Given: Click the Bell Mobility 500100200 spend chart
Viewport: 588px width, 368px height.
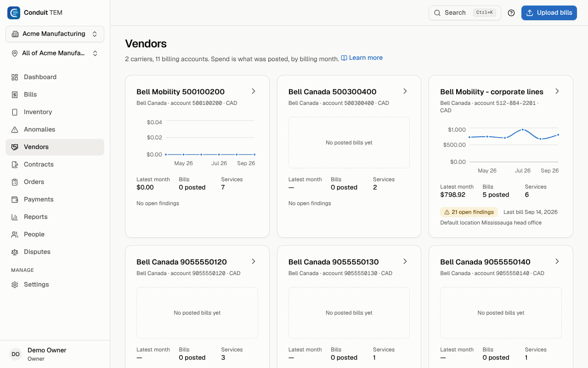Looking at the screenshot, I should [197, 143].
